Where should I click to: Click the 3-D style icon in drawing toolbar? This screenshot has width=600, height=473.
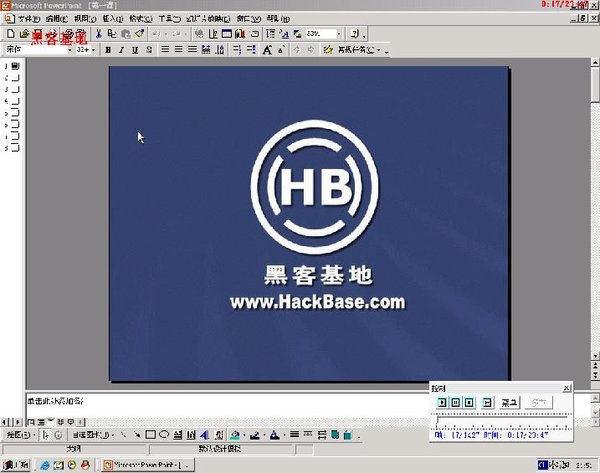[348, 435]
